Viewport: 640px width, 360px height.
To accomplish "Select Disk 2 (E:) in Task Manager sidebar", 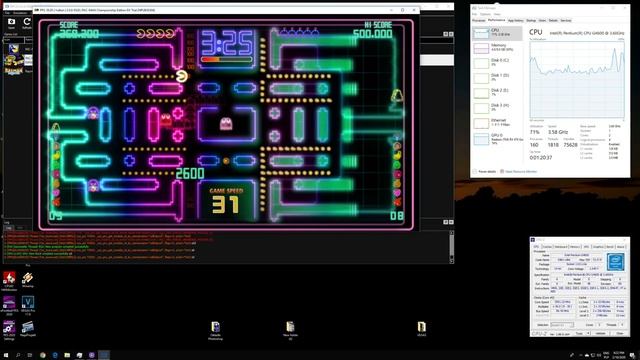I will point(497,93).
